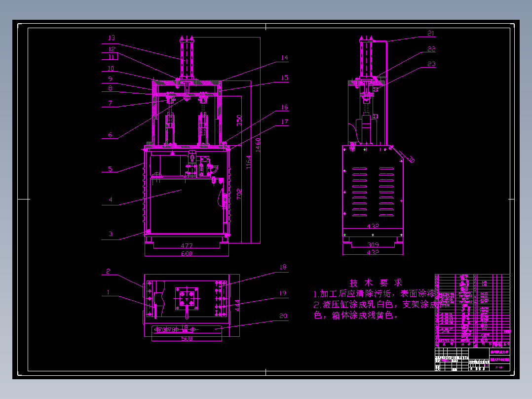The width and height of the screenshot is (532, 399).
Task: Click the 技术要求 heading
Action: click(376, 282)
